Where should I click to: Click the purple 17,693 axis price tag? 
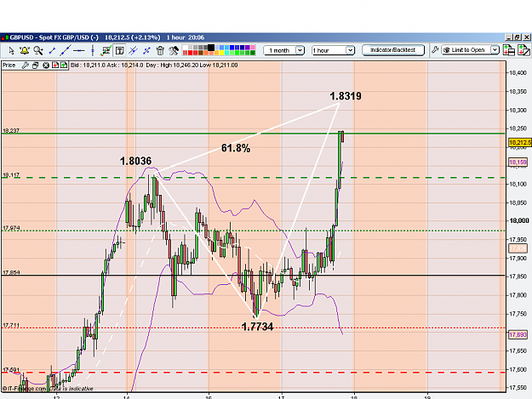pyautogui.click(x=518, y=334)
